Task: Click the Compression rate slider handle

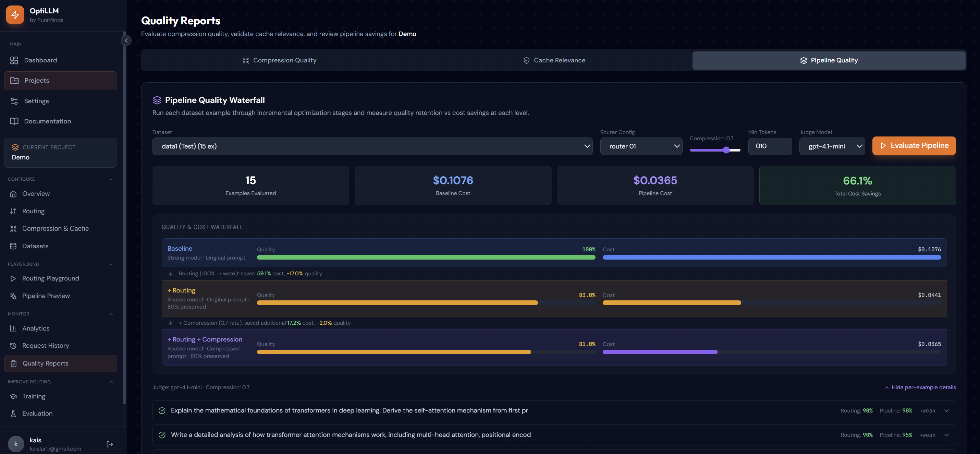Action: 726,150
